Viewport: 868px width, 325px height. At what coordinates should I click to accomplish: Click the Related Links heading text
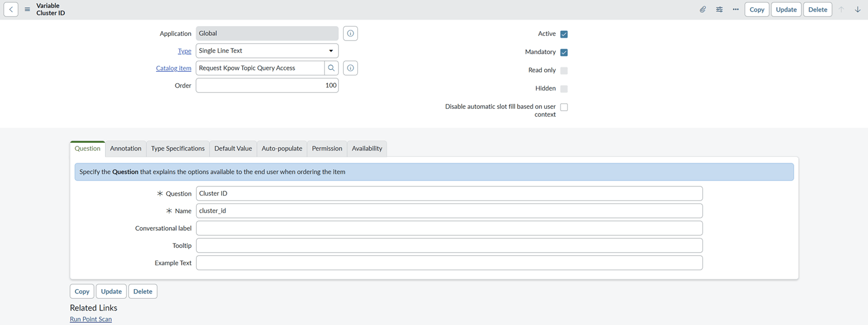(x=94, y=308)
